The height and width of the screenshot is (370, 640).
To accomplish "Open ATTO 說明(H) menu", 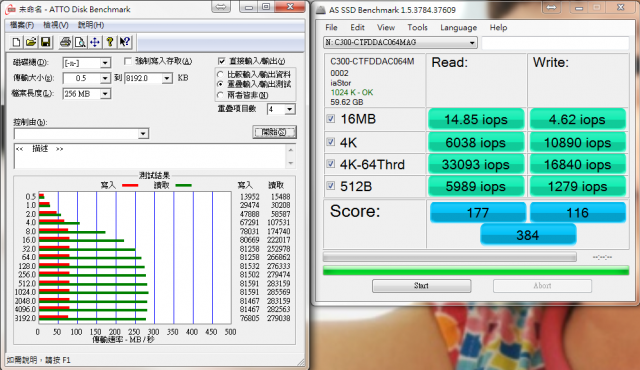I will (x=91, y=25).
